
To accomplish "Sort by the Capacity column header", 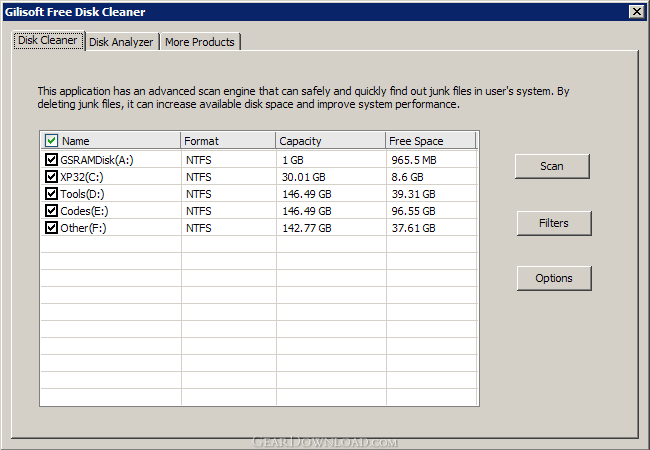I will [330, 141].
